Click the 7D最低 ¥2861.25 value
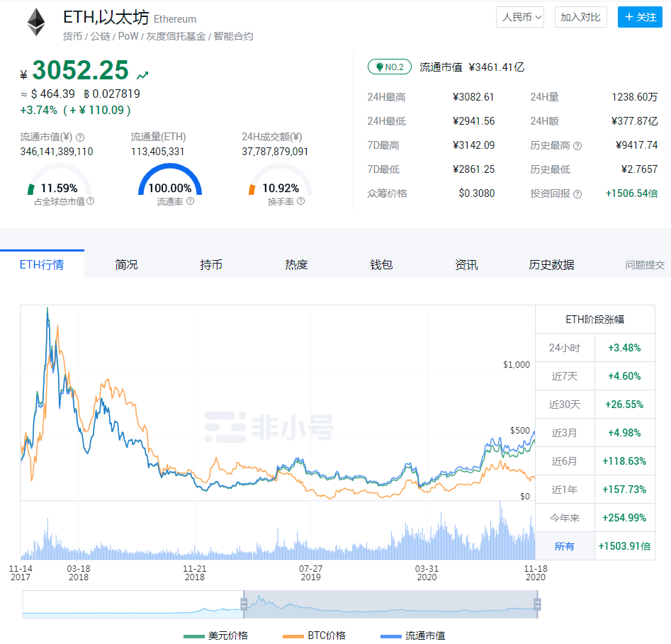671x644 pixels. tap(474, 169)
